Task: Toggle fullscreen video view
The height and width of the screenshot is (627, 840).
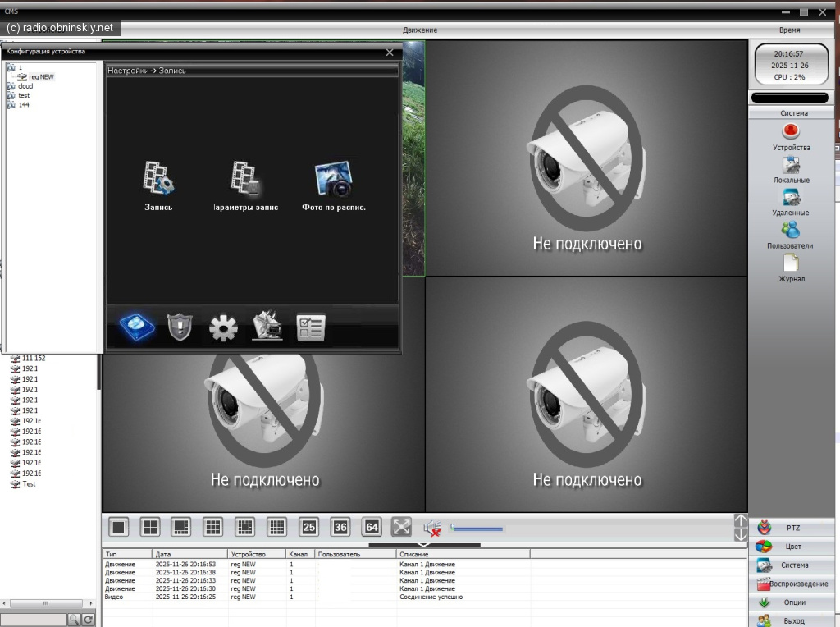Action: (x=401, y=528)
